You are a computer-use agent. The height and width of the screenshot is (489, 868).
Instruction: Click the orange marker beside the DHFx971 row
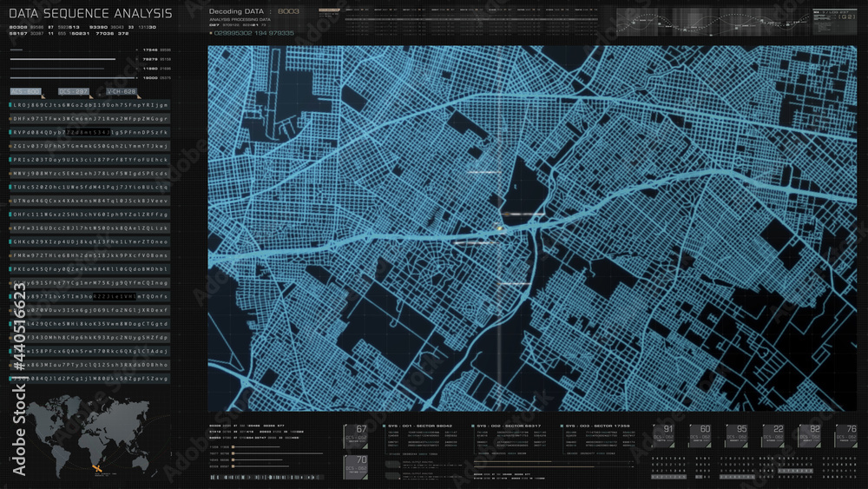[10, 118]
